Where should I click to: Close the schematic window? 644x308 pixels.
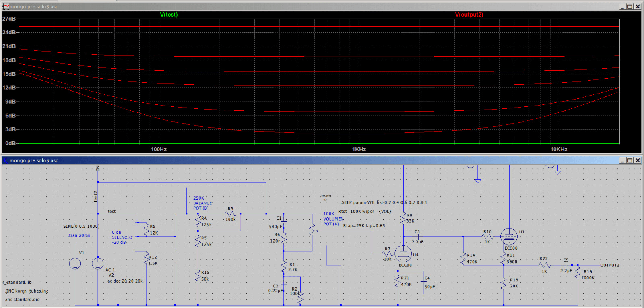(638, 160)
